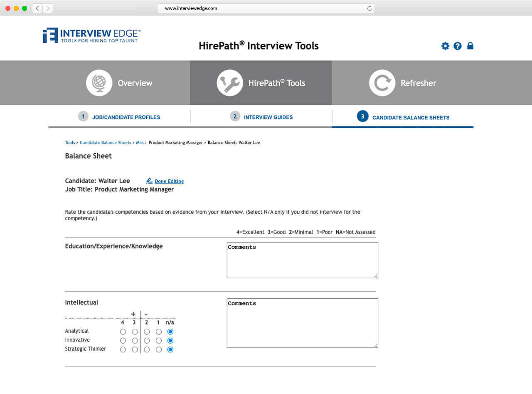Screen dimensions: 532x394
Task: Click the Candidate: Walter Lee text
Action: [x=97, y=181]
